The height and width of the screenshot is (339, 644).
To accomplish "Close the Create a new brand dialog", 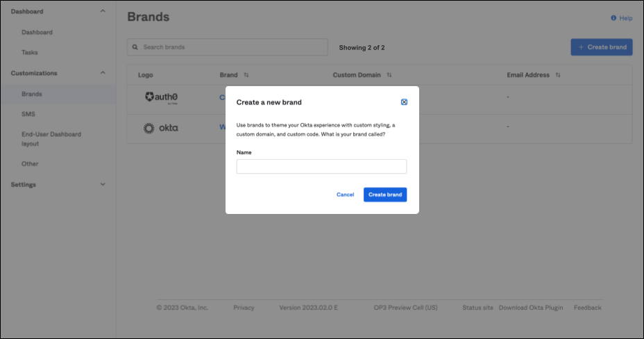I will (404, 102).
